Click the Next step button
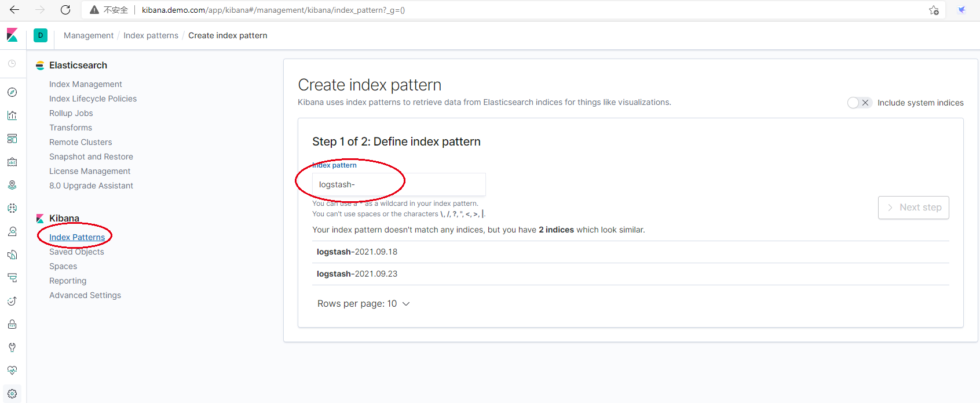This screenshot has height=403, width=980. pyautogui.click(x=913, y=208)
